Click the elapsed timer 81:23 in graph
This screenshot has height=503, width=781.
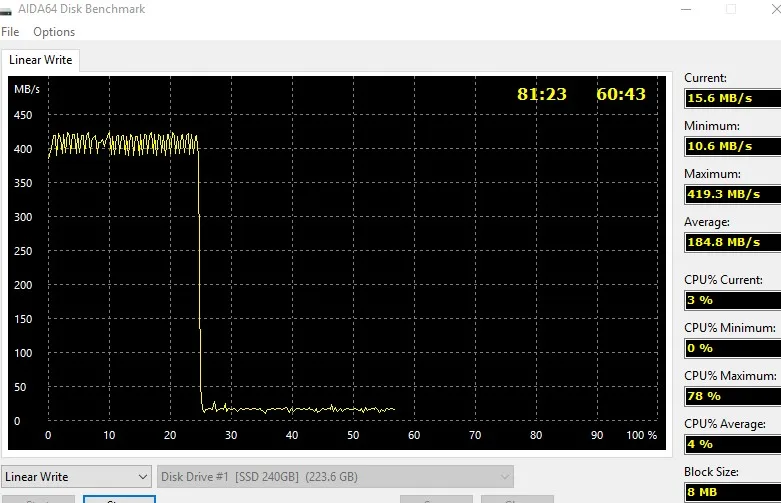(x=542, y=94)
